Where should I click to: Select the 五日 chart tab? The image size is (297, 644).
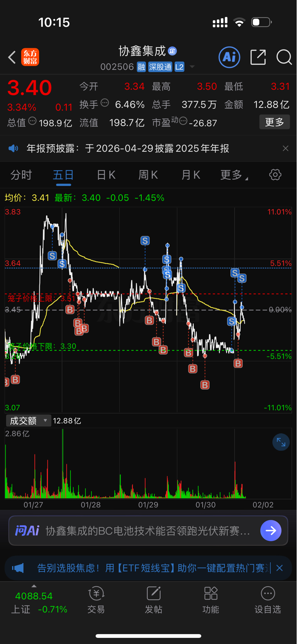[x=63, y=175]
